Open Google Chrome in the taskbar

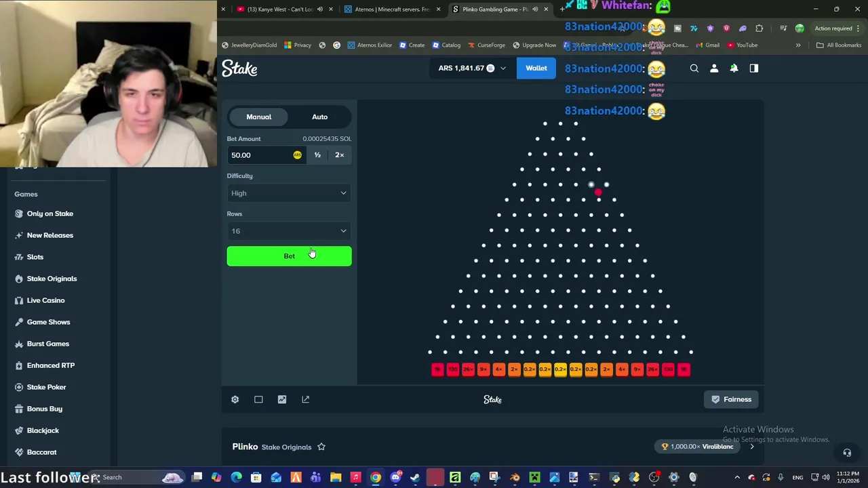pyautogui.click(x=376, y=478)
